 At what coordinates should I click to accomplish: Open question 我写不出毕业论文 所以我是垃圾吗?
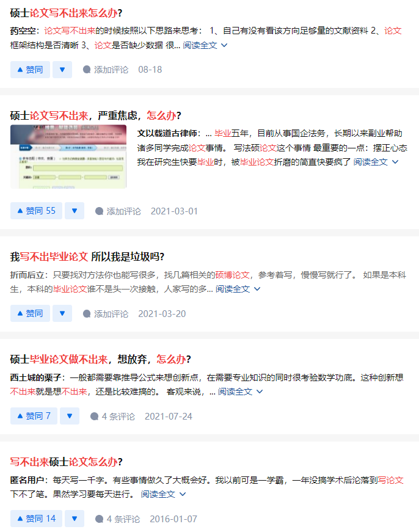[87, 257]
